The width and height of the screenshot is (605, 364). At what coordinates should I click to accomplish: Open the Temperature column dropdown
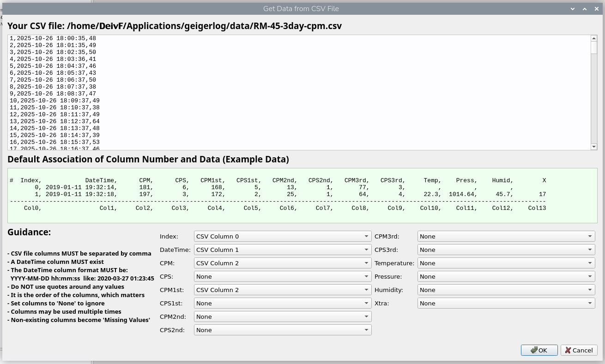506,263
